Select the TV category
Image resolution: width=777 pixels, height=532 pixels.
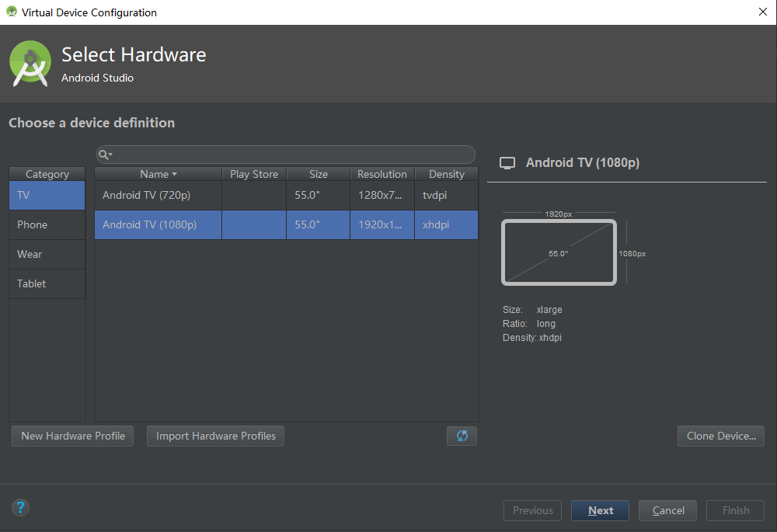pyautogui.click(x=47, y=195)
